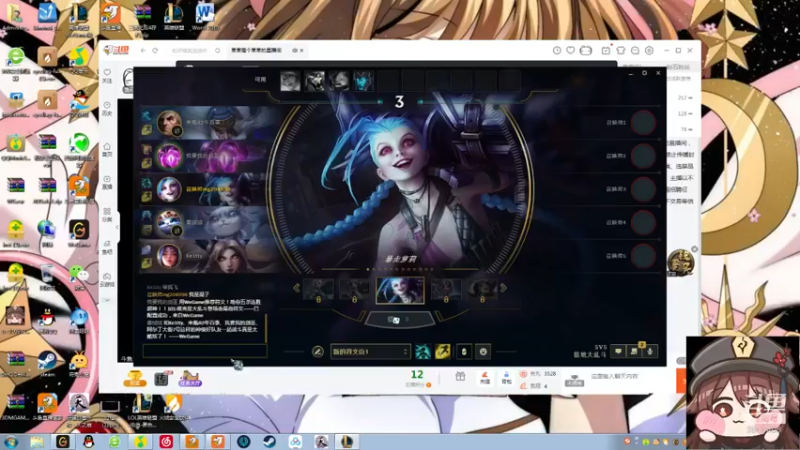800x450 pixels.
Task: Open Huya settings gear icon
Action: coord(649,51)
